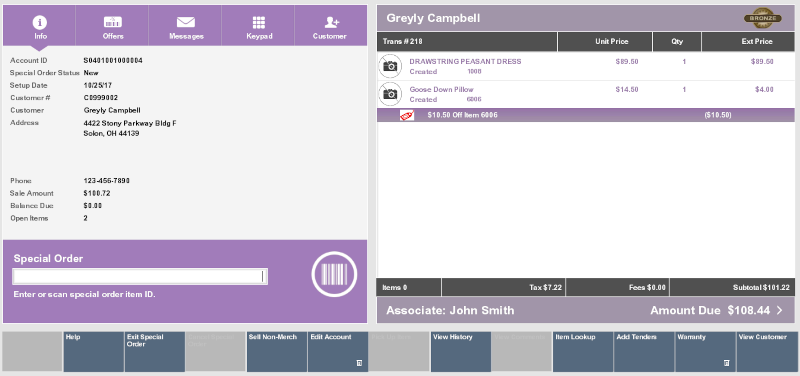Click camera icon for Goose Down Pillow

tap(390, 94)
